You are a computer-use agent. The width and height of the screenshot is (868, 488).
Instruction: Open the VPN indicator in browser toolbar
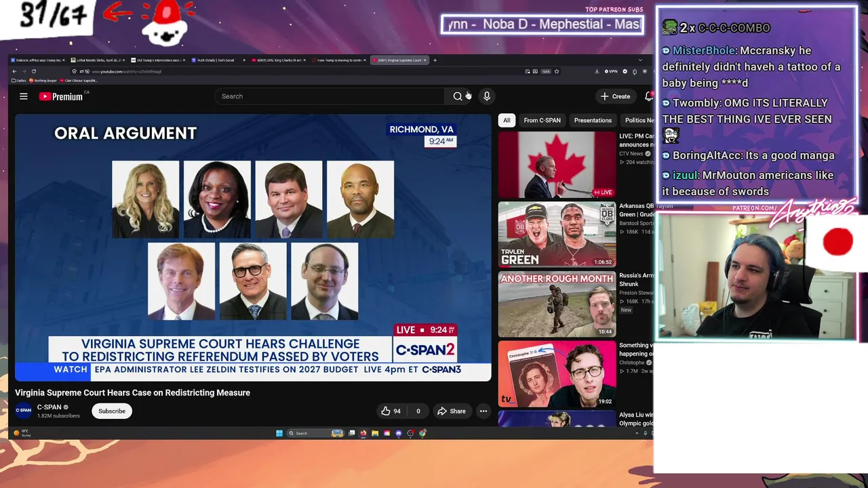[611, 71]
